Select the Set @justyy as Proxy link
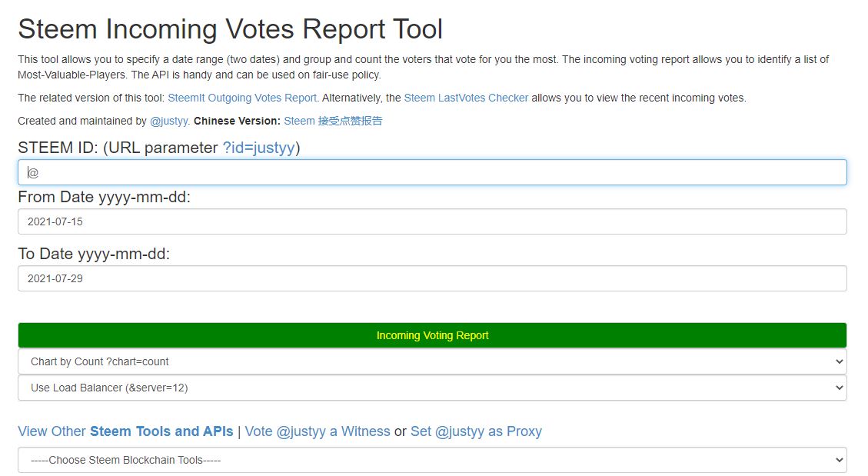Image resolution: width=868 pixels, height=476 pixels. pyautogui.click(x=476, y=431)
